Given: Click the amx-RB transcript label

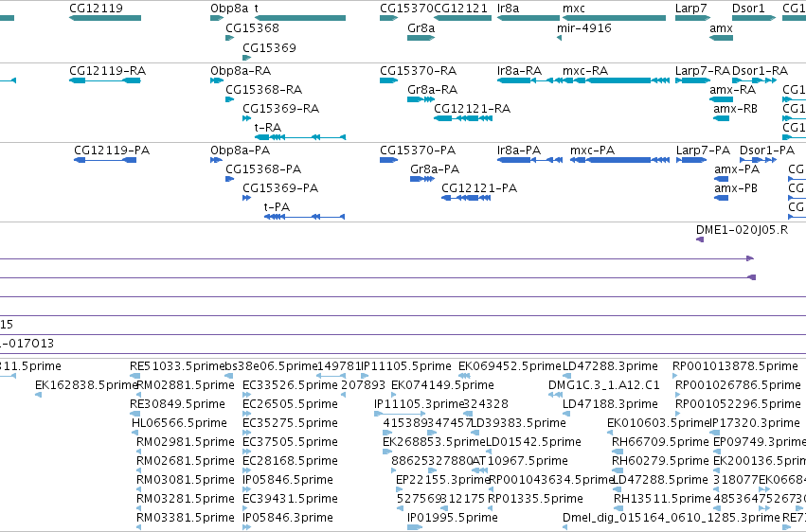Looking at the screenshot, I should [x=736, y=108].
